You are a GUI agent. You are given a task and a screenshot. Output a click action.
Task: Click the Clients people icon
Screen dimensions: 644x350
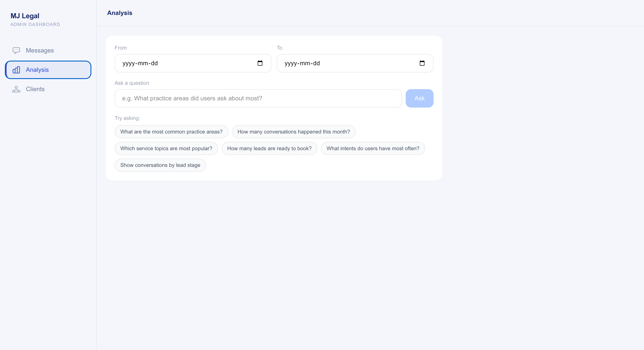(16, 89)
